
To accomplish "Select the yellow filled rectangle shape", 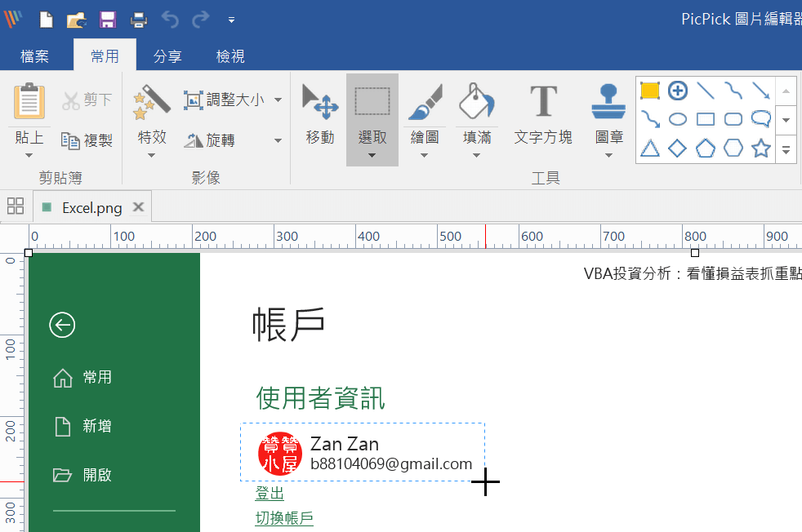I will click(649, 91).
